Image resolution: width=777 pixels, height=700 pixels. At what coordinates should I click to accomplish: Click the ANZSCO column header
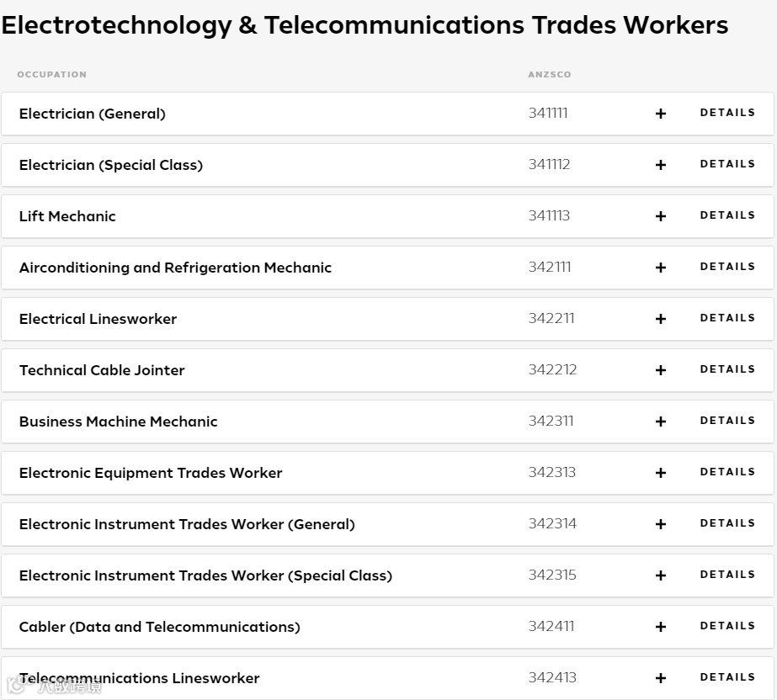point(550,75)
